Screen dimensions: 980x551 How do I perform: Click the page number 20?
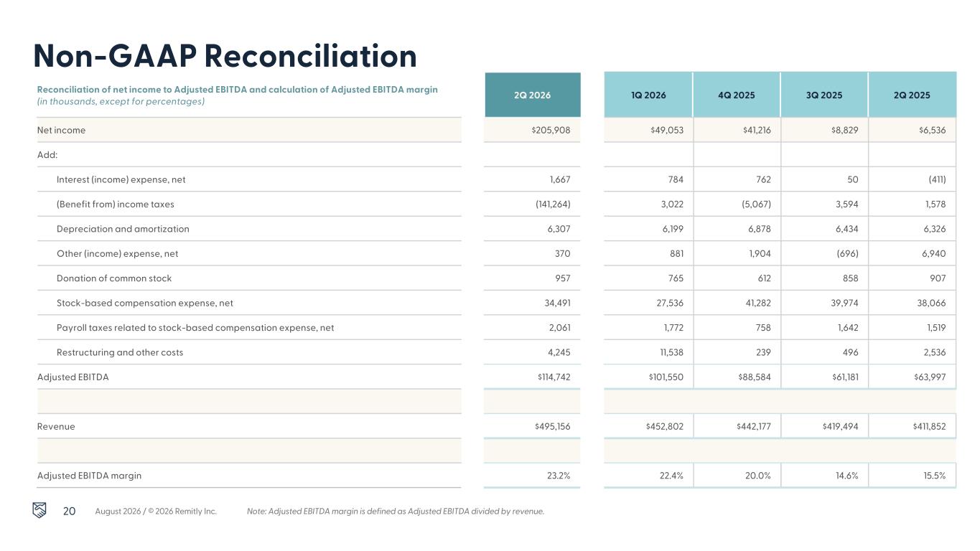[x=69, y=511]
